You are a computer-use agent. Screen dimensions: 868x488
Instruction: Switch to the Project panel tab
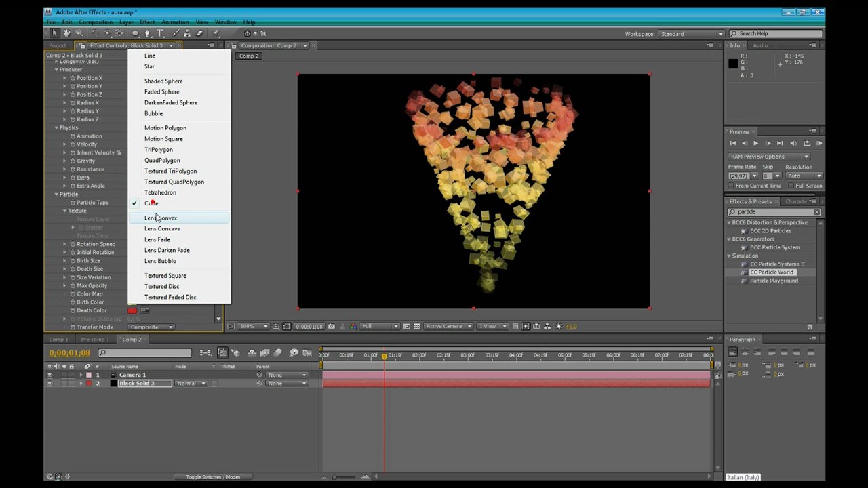(x=58, y=45)
